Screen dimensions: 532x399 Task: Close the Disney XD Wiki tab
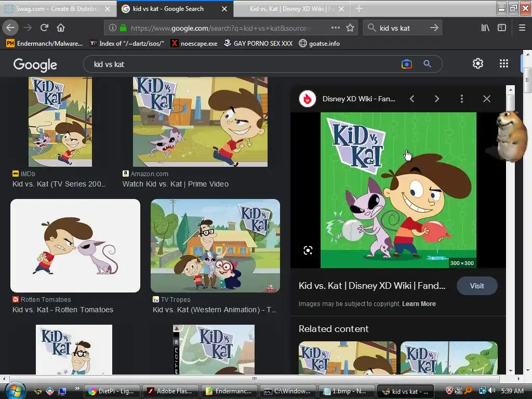pos(341,9)
